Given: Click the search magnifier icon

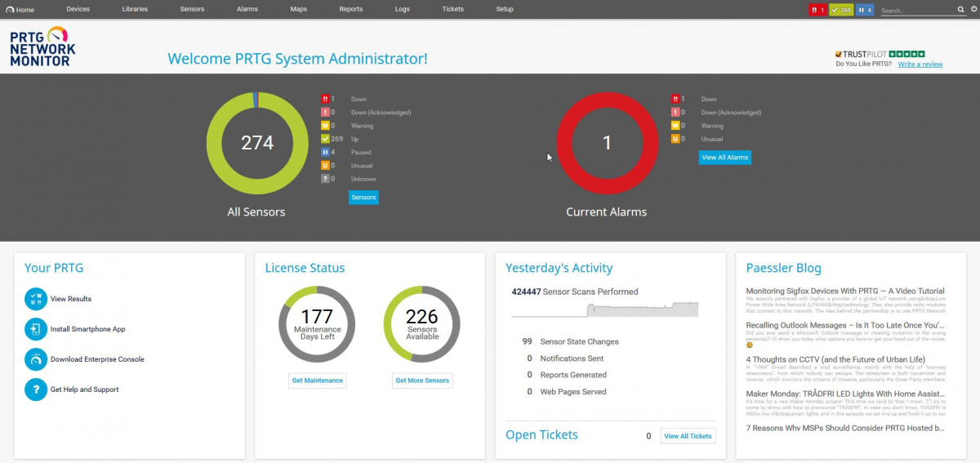Looking at the screenshot, I should pos(961,11).
